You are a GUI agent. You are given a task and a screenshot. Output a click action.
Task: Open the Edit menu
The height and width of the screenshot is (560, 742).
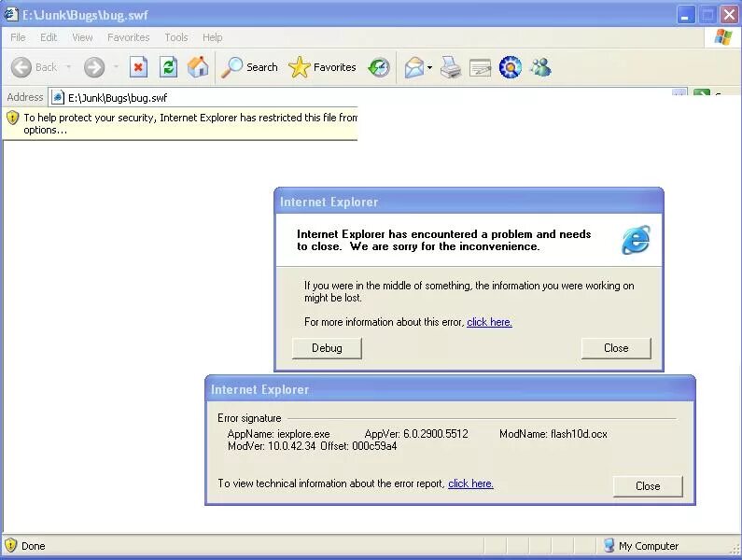click(49, 37)
